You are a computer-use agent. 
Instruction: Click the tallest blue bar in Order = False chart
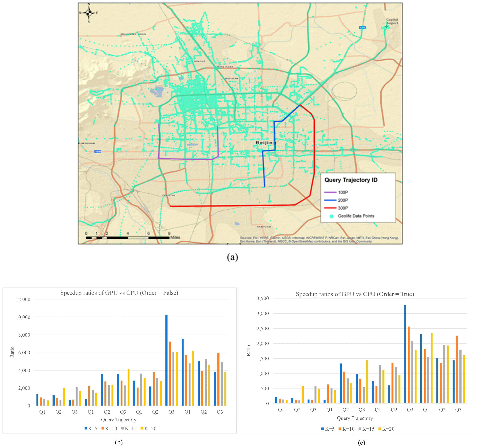click(166, 361)
